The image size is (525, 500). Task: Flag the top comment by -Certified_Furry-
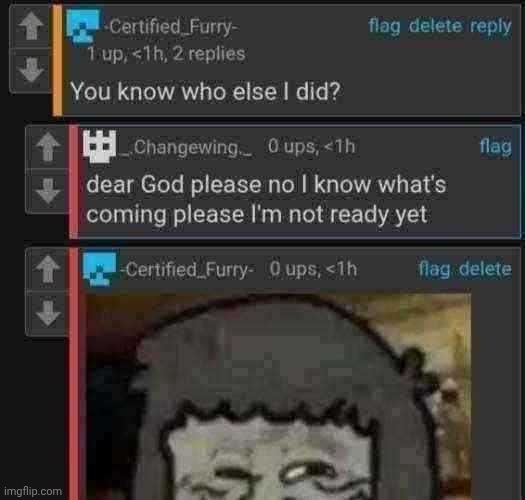pyautogui.click(x=384, y=26)
